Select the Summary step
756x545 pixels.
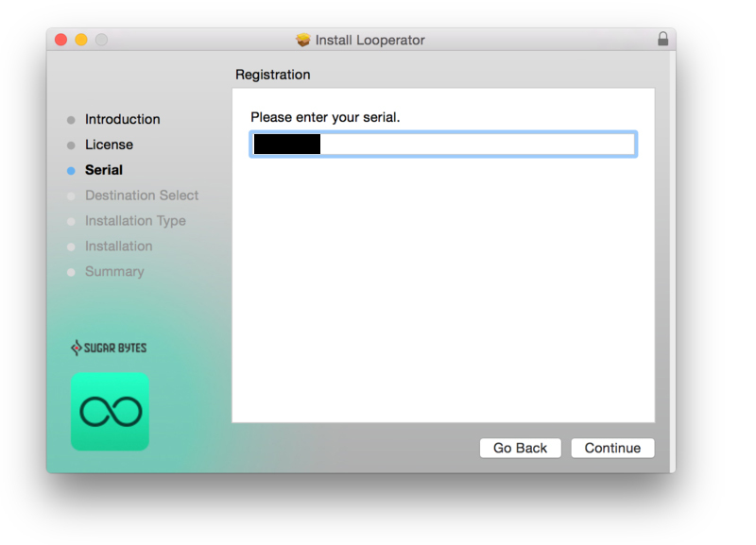(x=114, y=271)
